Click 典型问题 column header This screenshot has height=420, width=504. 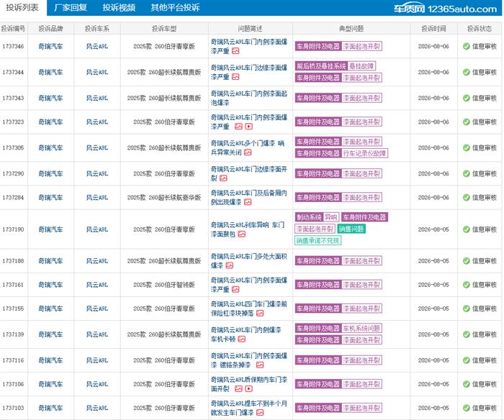351,29
